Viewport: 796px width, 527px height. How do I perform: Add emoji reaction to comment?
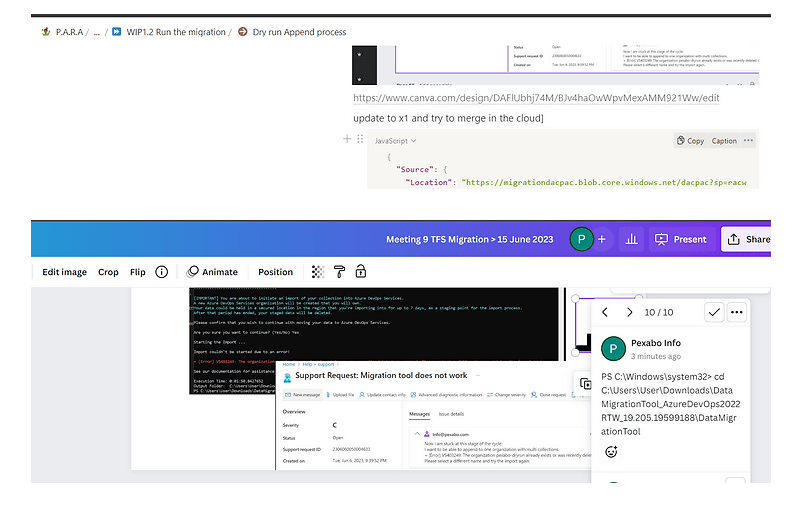612,451
